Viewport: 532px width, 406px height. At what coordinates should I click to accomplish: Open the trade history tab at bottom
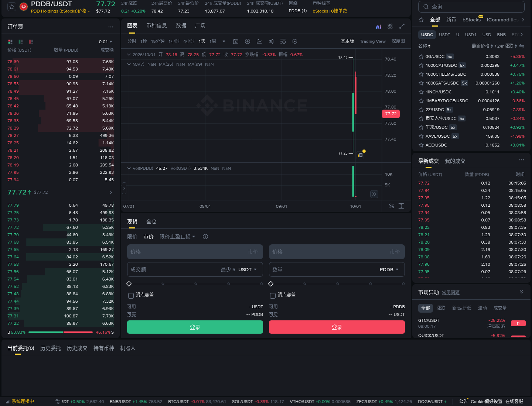(x=77, y=348)
